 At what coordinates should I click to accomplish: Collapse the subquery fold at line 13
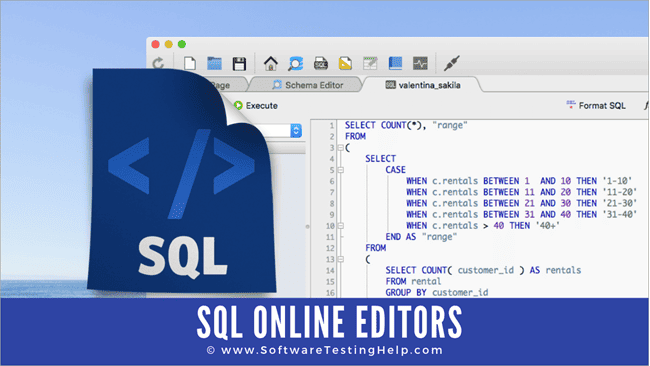tap(340, 259)
